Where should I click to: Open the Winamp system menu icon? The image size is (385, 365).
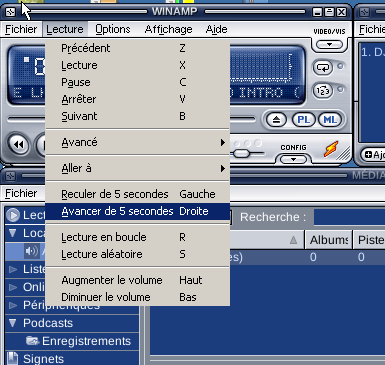10,12
